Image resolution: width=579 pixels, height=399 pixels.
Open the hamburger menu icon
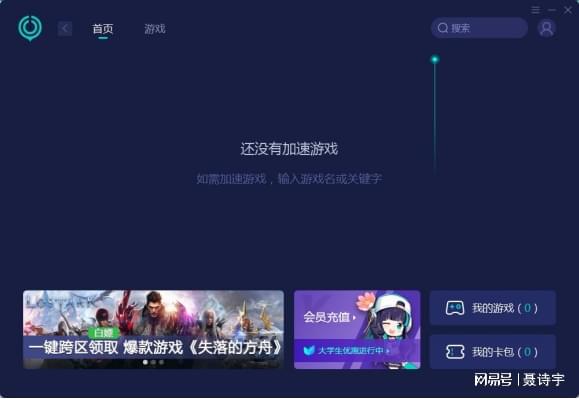coord(535,10)
